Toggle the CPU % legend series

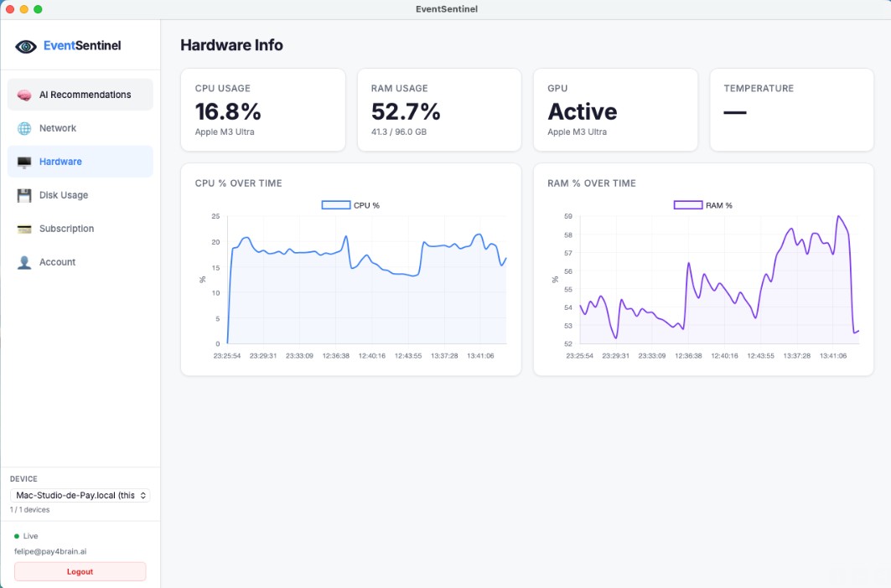(x=350, y=205)
